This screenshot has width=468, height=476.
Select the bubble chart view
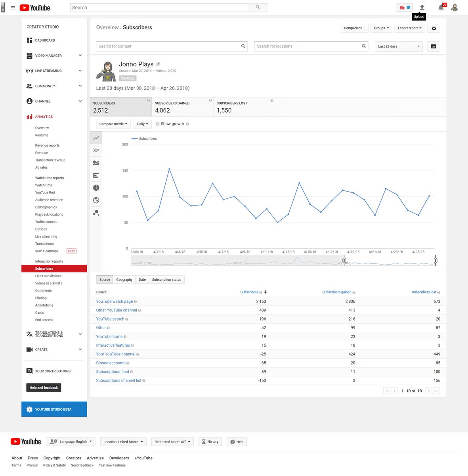[96, 213]
